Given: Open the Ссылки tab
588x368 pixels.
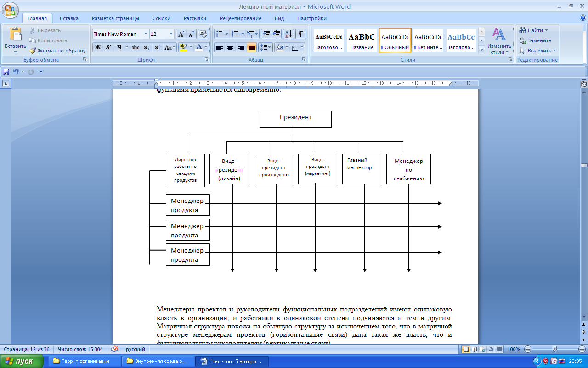Looking at the screenshot, I should (162, 18).
